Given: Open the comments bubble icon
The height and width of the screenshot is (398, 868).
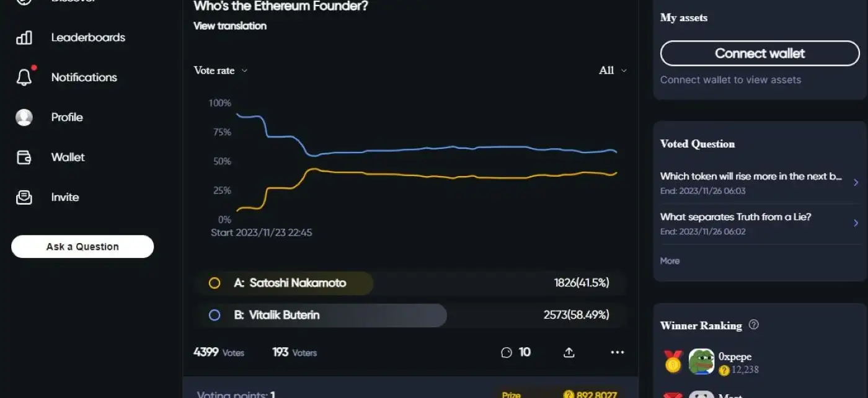Looking at the screenshot, I should (507, 353).
